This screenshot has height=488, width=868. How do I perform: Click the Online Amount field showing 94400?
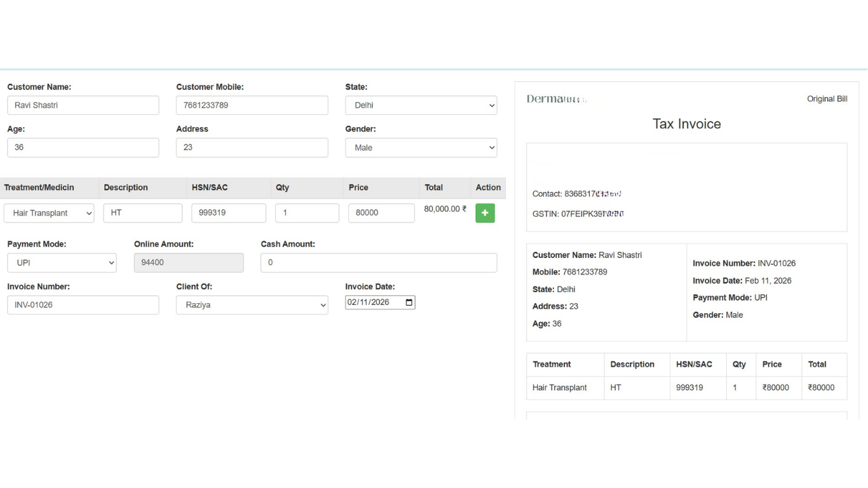point(189,262)
